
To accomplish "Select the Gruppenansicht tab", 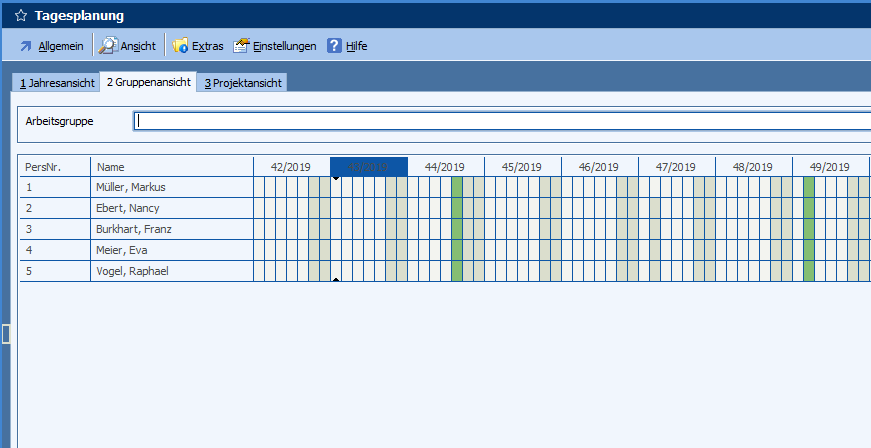I will (x=148, y=83).
